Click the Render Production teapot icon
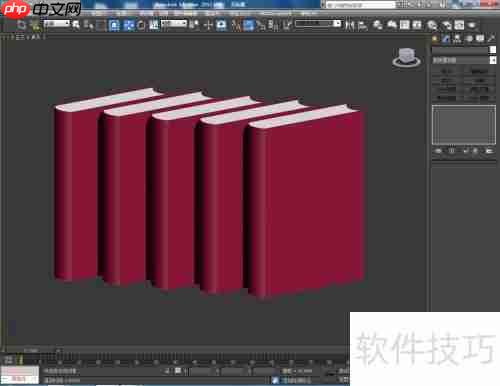The width and height of the screenshot is (500, 386). tap(471, 25)
